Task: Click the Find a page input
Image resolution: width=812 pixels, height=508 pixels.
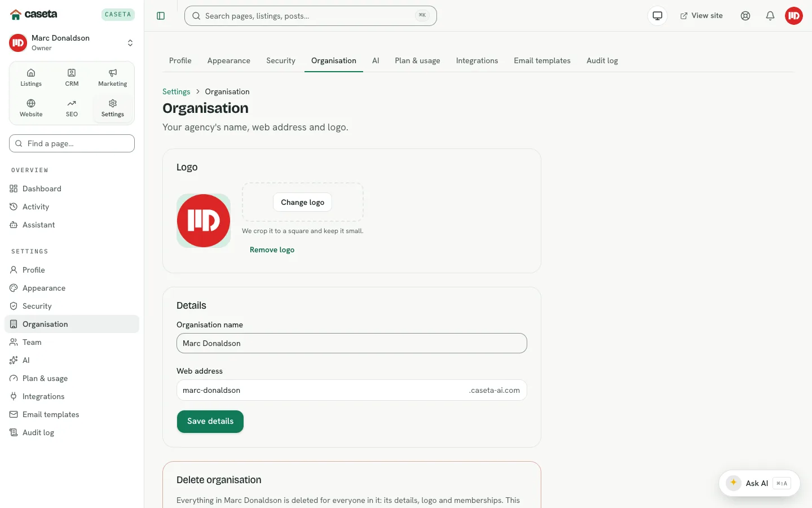Action: tap(72, 143)
